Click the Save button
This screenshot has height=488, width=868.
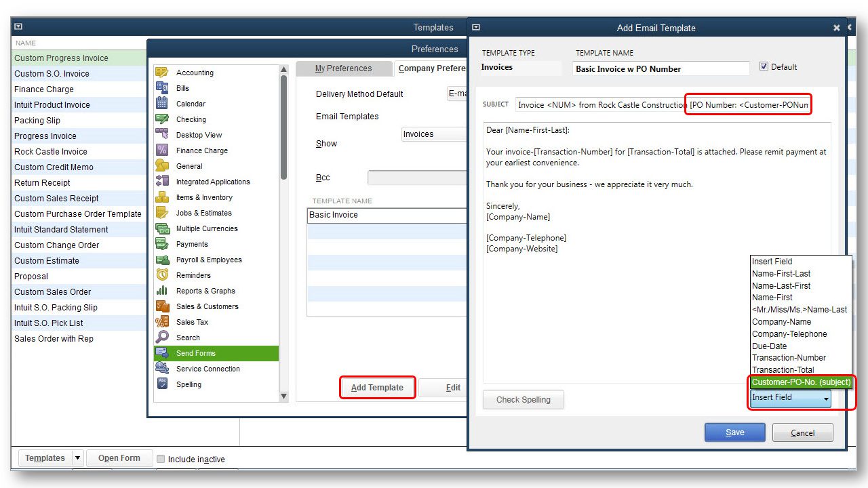pos(734,432)
